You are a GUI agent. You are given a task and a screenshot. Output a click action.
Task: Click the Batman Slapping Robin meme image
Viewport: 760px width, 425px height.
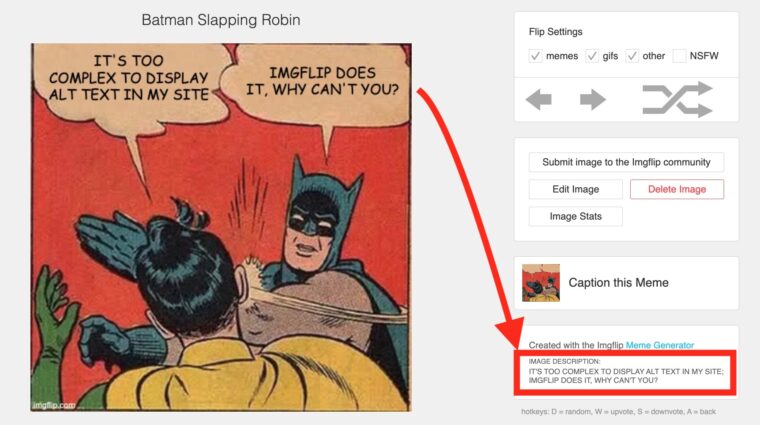(x=221, y=227)
